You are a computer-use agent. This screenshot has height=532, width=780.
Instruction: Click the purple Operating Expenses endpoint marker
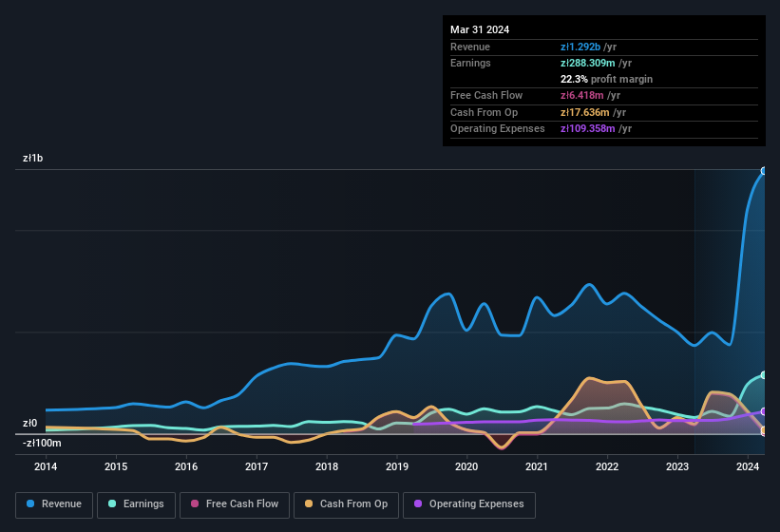pyautogui.click(x=763, y=411)
